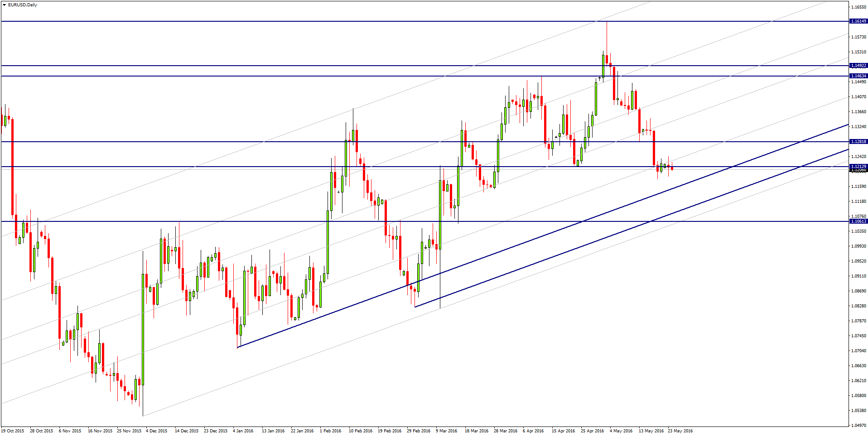Click the 1.14070 price axis value
Screen dimensions: 868x436
click(859, 97)
